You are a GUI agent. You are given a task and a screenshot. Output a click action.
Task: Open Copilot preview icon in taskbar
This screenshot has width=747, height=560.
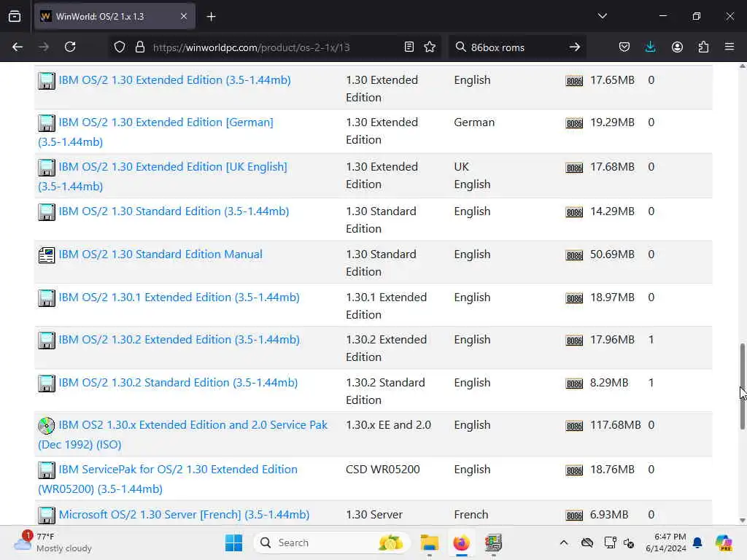pos(724,542)
